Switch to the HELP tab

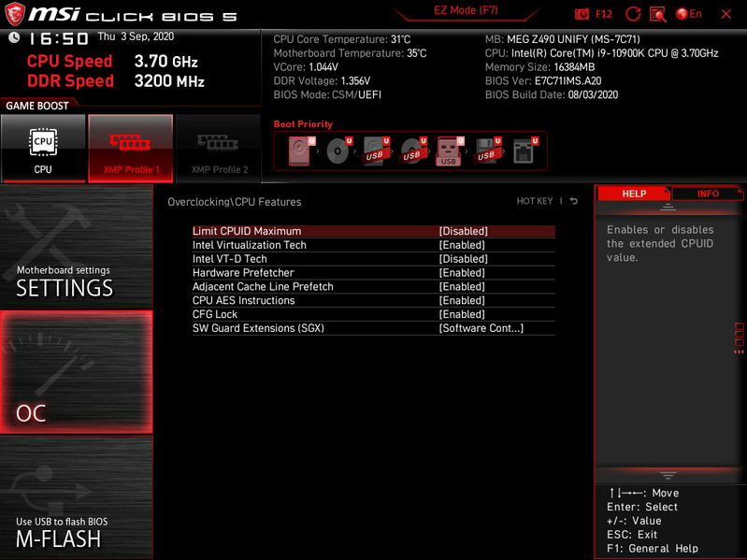click(x=634, y=194)
